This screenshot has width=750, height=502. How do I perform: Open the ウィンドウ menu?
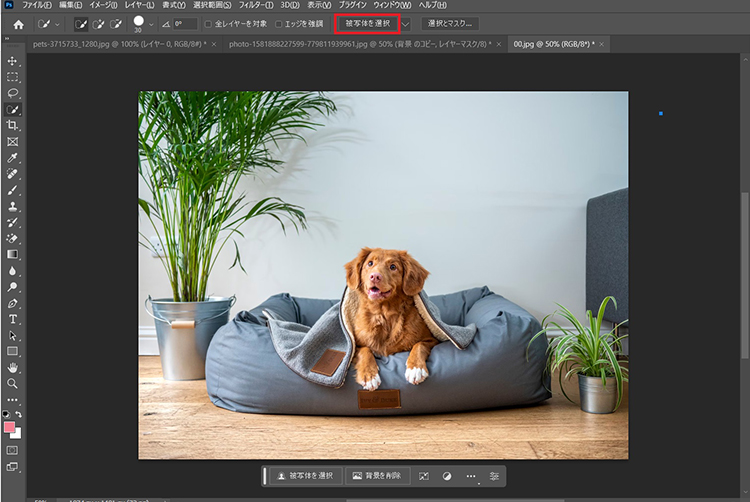tap(392, 5)
